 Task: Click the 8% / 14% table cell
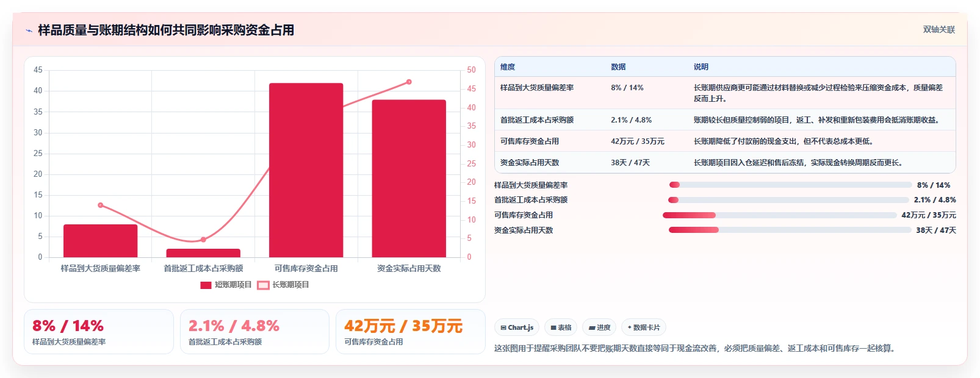click(x=627, y=88)
